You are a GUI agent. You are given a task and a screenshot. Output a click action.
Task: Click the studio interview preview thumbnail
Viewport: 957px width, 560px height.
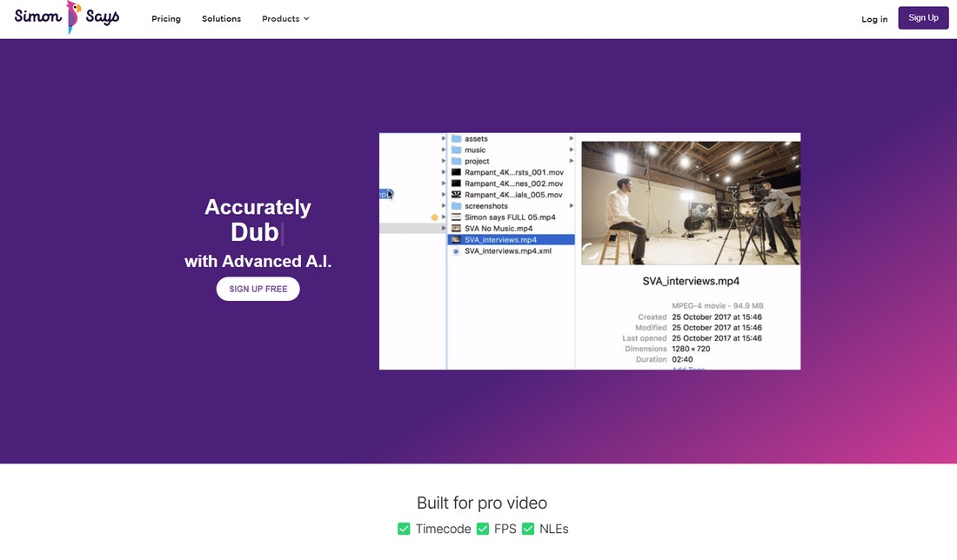[x=690, y=203]
